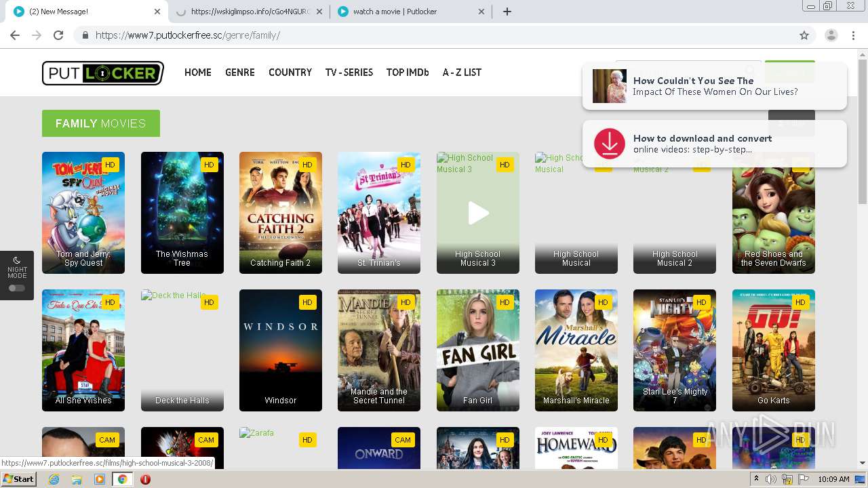868x488 pixels.
Task: Open Mandie and the Secret Tunnel
Action: (x=379, y=350)
